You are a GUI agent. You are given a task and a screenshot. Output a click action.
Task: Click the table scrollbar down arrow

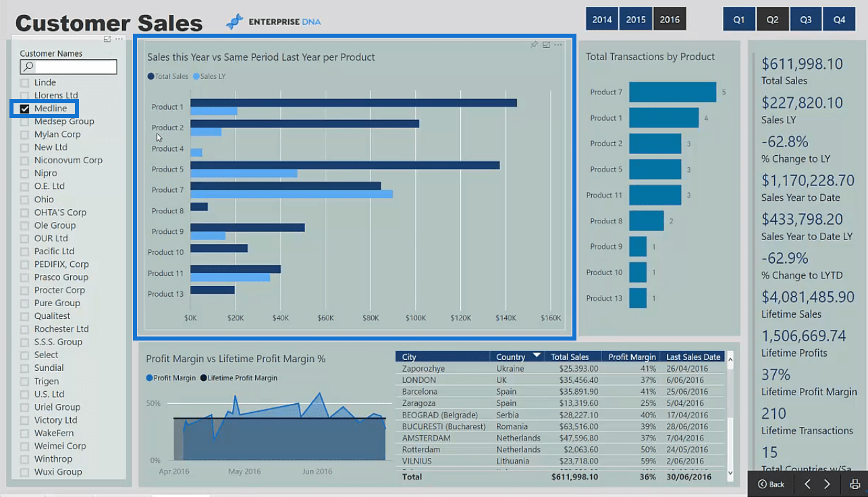click(x=730, y=473)
